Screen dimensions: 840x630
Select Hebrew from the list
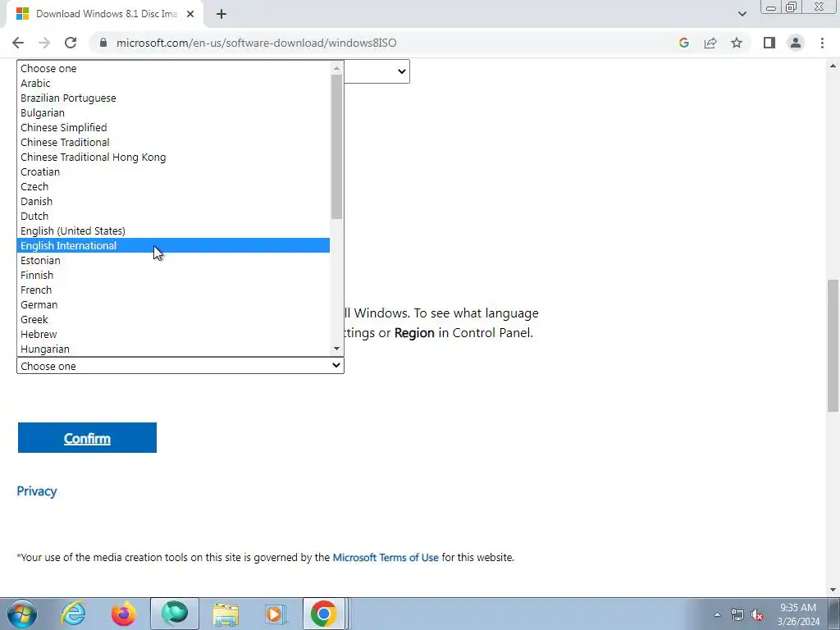click(x=173, y=334)
